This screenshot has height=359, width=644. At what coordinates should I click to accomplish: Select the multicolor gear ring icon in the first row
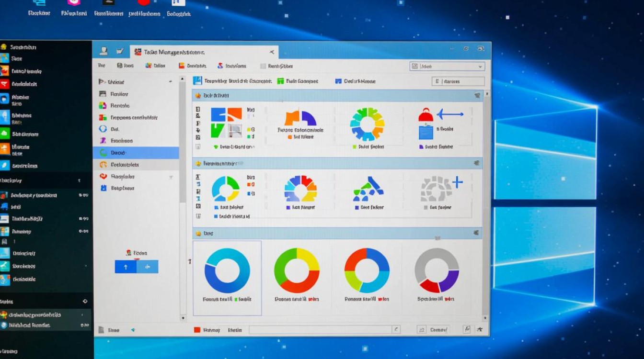[367, 124]
